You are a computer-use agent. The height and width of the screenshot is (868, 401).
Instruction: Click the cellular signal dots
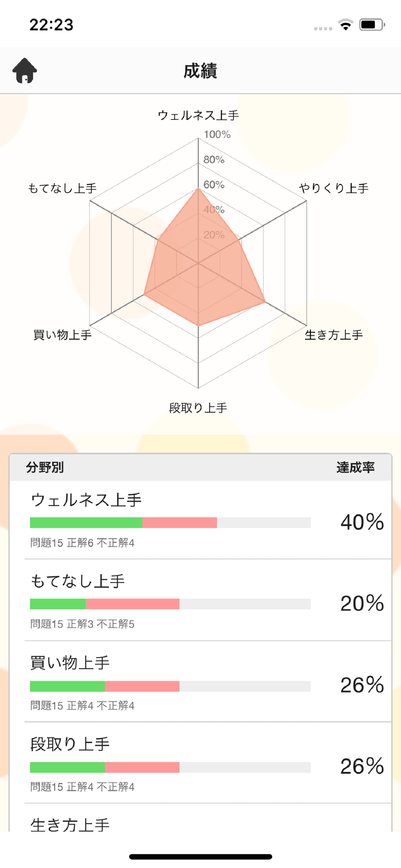[323, 29]
